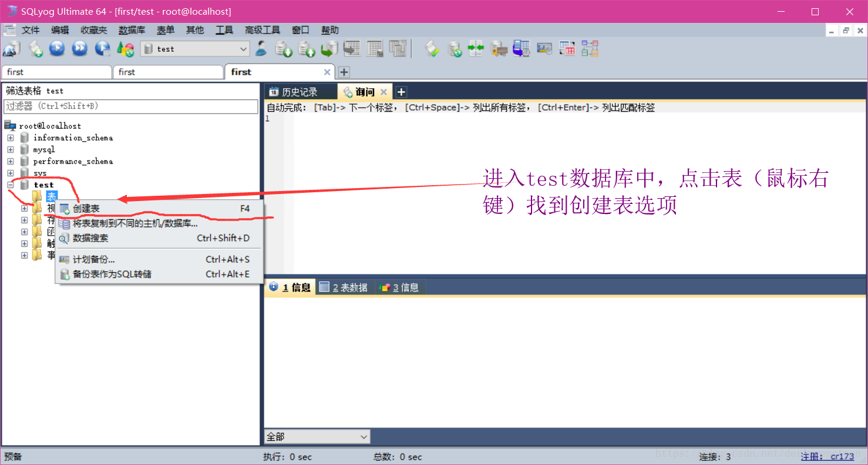Screen dimensions: 868x465
Task: Expand the folder starting with 视
Action: pos(24,208)
